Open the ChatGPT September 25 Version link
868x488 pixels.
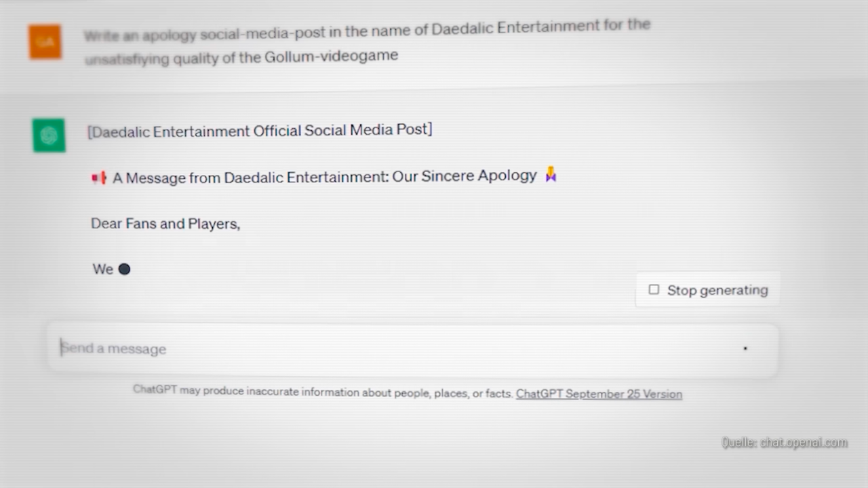tap(599, 394)
